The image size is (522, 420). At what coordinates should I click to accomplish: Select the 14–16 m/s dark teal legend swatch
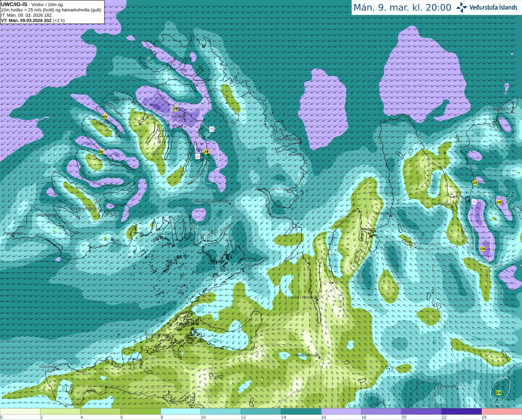point(301,411)
